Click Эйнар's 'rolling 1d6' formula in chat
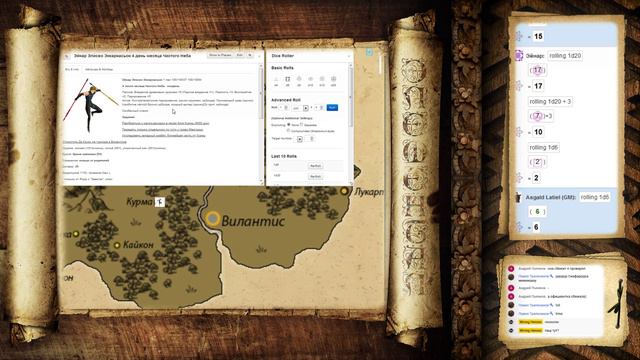Image resolution: width=640 pixels, height=360 pixels. [543, 147]
